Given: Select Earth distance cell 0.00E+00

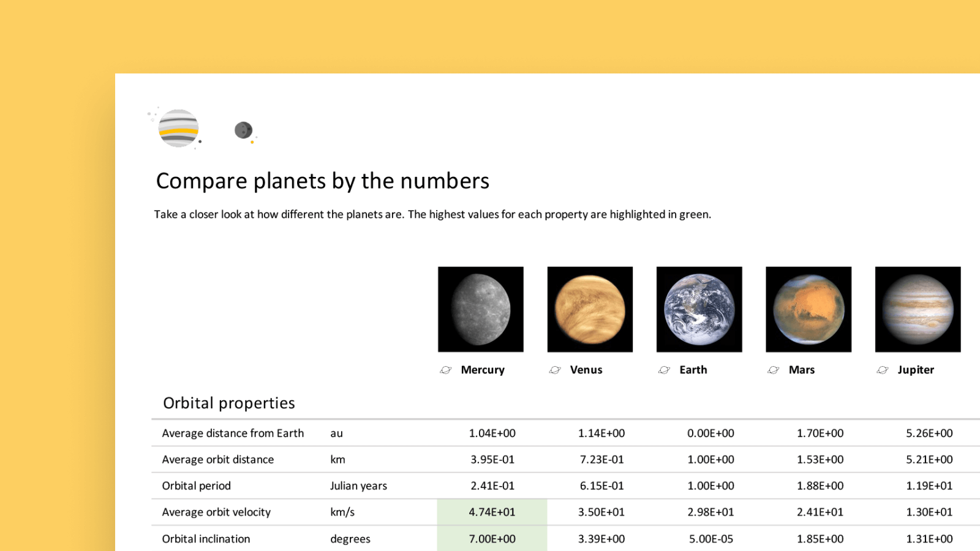Looking at the screenshot, I should 710,433.
